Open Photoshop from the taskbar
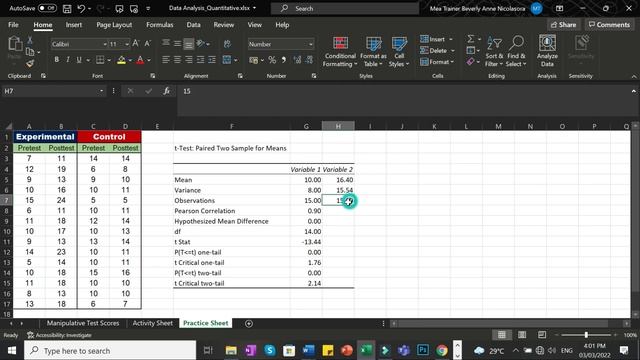 pos(423,350)
